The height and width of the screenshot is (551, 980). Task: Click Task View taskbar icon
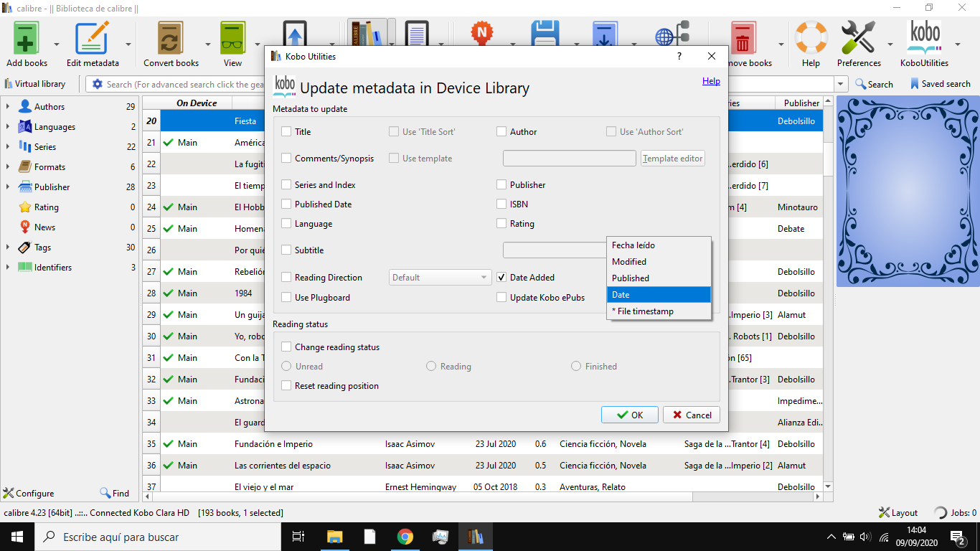pos(299,537)
